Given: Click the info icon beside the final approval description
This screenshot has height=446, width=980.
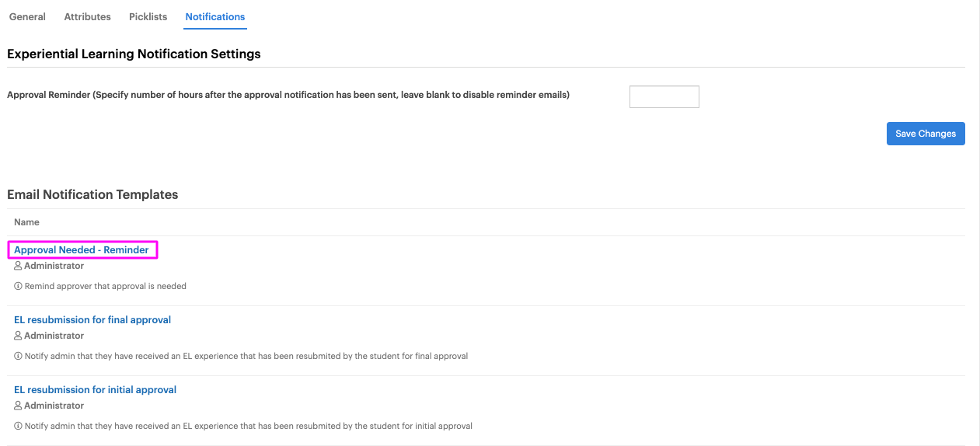Looking at the screenshot, I should [18, 356].
